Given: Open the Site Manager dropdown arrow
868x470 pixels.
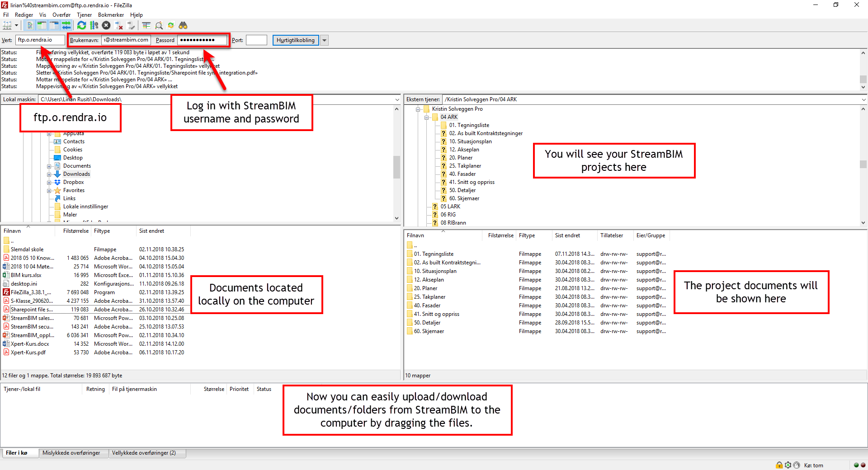Looking at the screenshot, I should pos(17,25).
